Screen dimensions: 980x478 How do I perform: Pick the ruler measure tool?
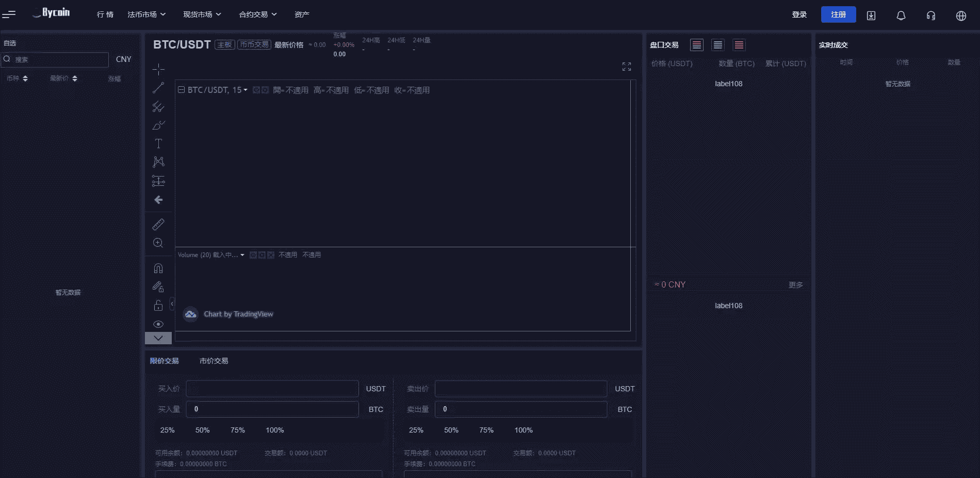click(158, 224)
